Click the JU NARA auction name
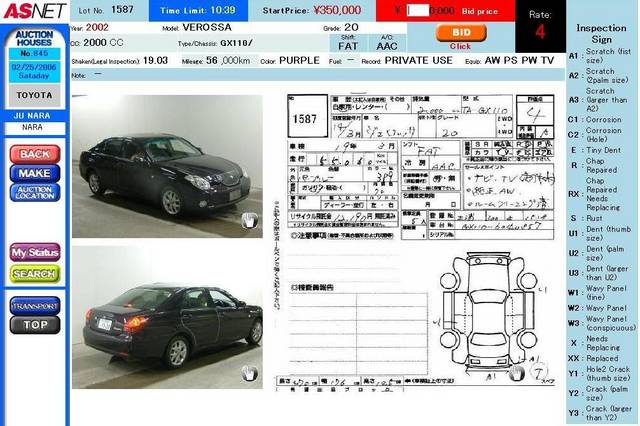 coord(32,115)
